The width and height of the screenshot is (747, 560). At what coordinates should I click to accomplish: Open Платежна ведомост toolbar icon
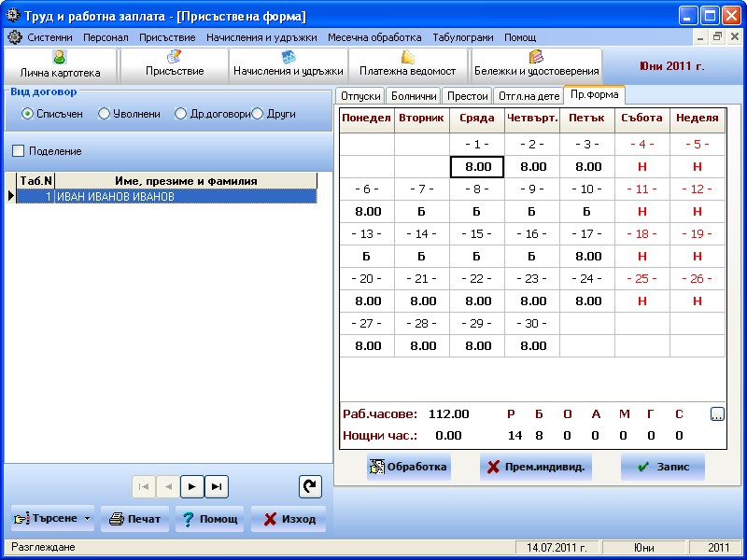click(x=408, y=65)
